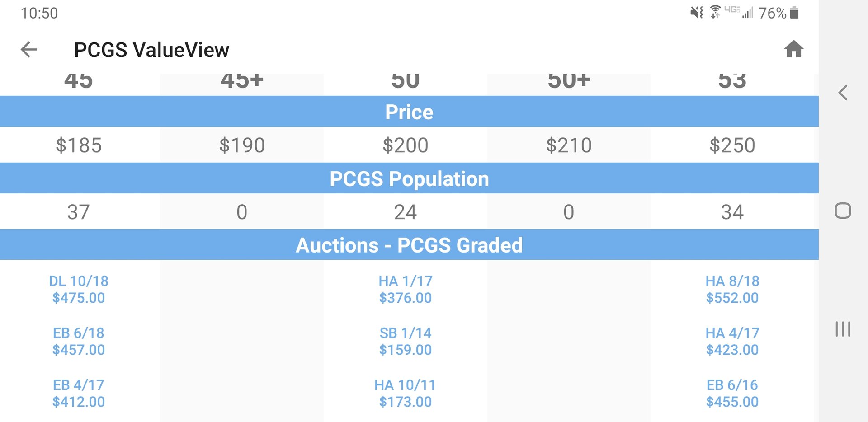Screen dimensions: 868x422
Task: Open Android recent apps button
Action: pos(843,329)
